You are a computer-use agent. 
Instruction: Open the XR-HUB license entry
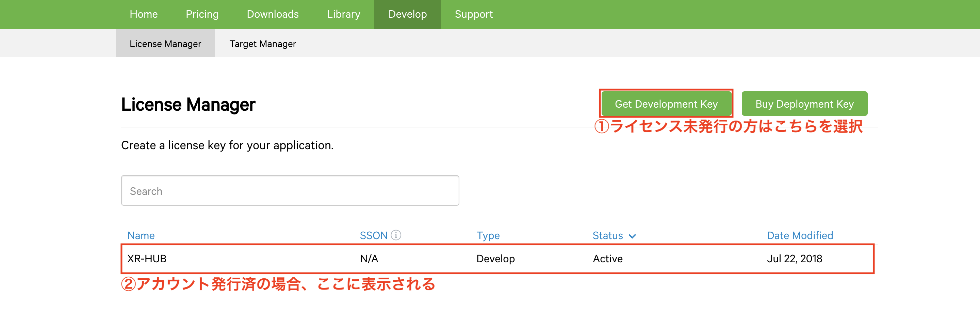click(147, 259)
